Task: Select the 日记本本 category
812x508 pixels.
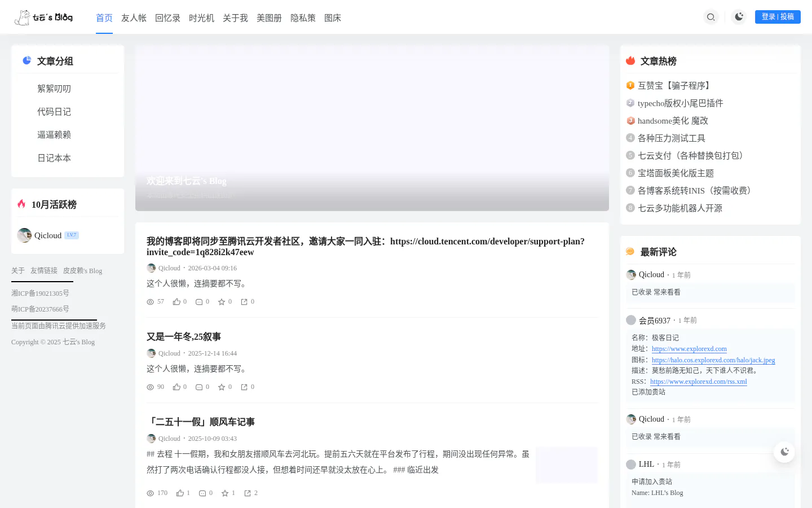Action: pos(54,158)
